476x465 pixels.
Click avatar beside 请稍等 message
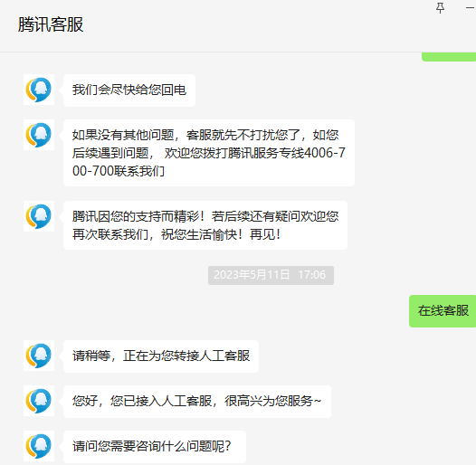[39, 356]
